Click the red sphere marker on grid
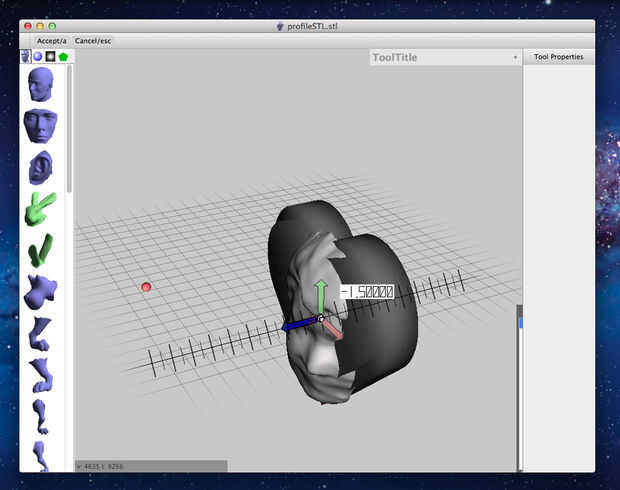Screen dimensions: 620x490 [x=146, y=287]
